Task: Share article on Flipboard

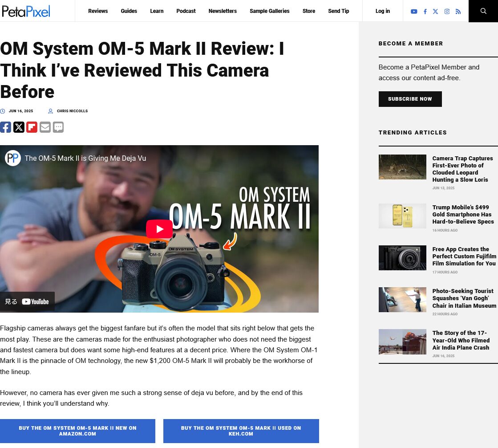Action: tap(32, 127)
